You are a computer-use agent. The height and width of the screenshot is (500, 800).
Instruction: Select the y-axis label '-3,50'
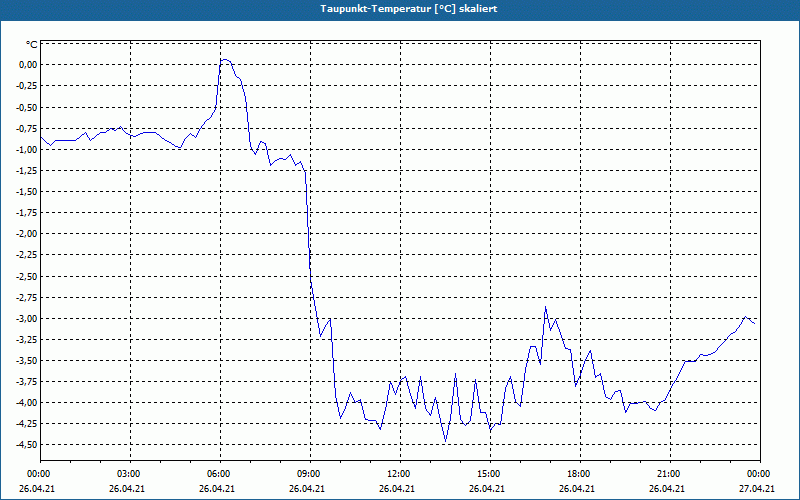(27, 361)
